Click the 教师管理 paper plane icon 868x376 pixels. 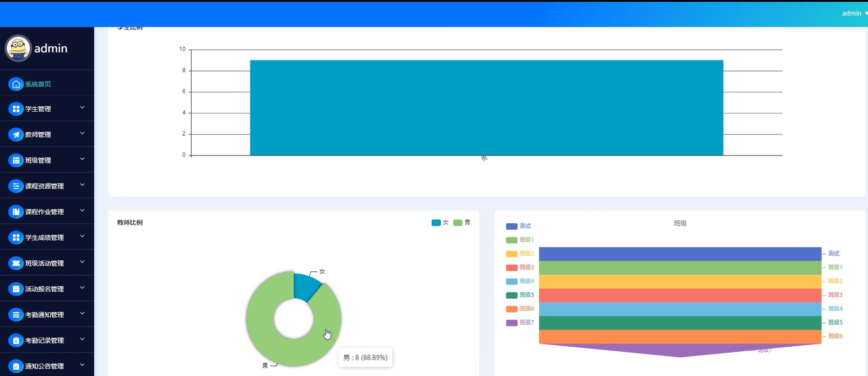(x=16, y=134)
